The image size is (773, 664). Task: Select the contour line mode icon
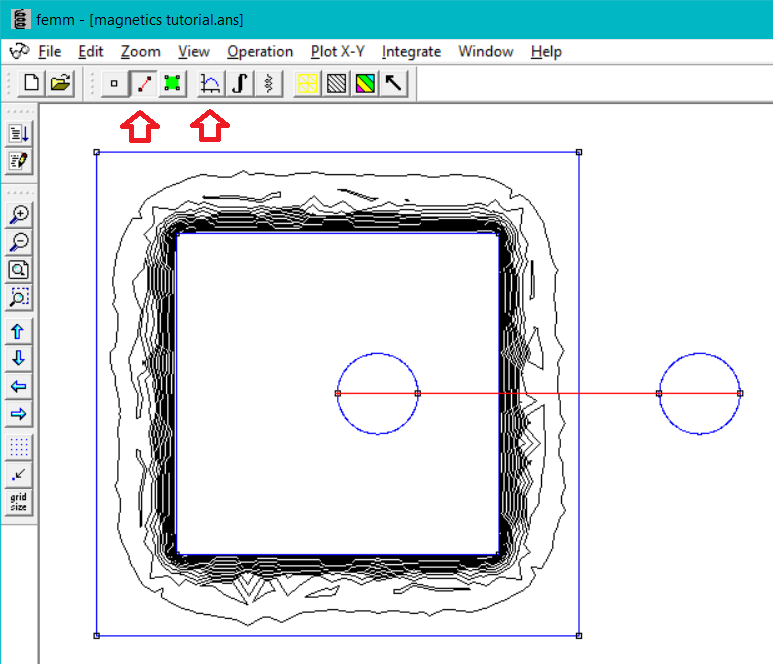click(143, 83)
